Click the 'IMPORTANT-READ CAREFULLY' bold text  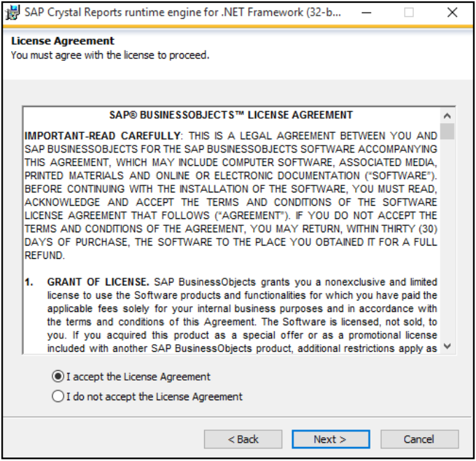[103, 135]
